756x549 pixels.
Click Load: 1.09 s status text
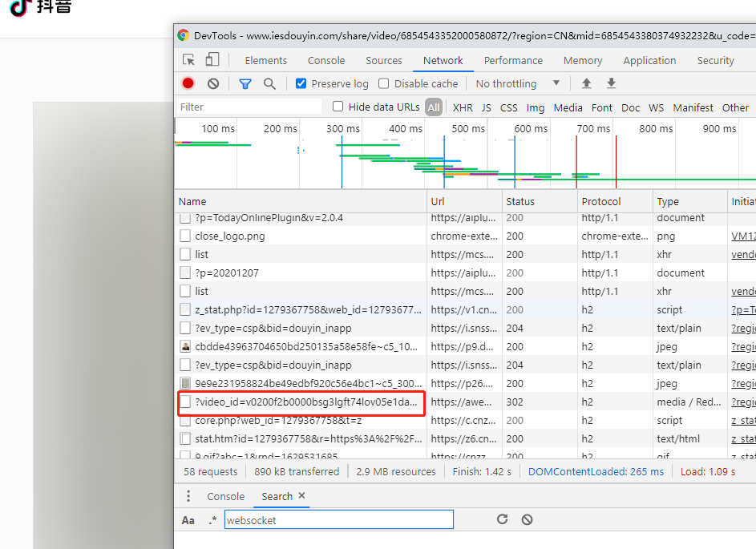point(708,471)
